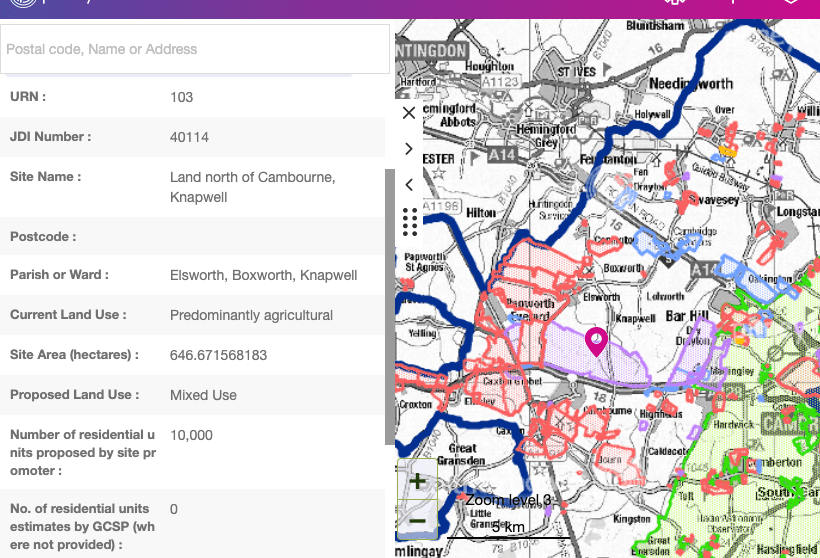Click the Proposed Land Use Mixed Use value
The width and height of the screenshot is (820, 558).
pos(203,395)
